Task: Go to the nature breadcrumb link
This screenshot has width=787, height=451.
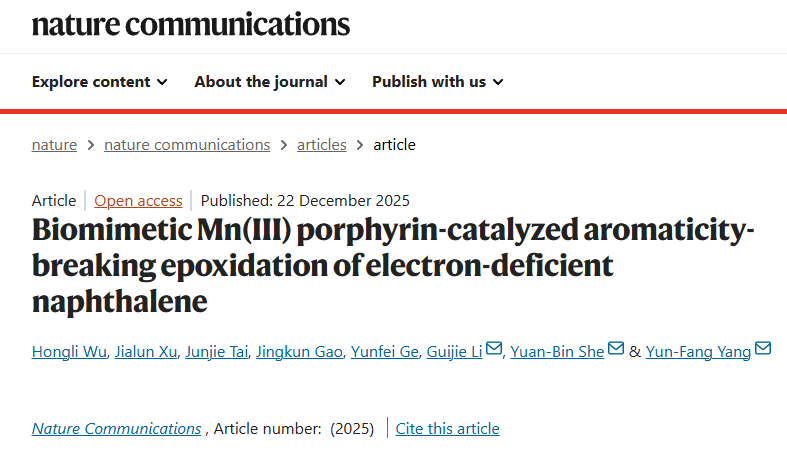Action: (54, 145)
